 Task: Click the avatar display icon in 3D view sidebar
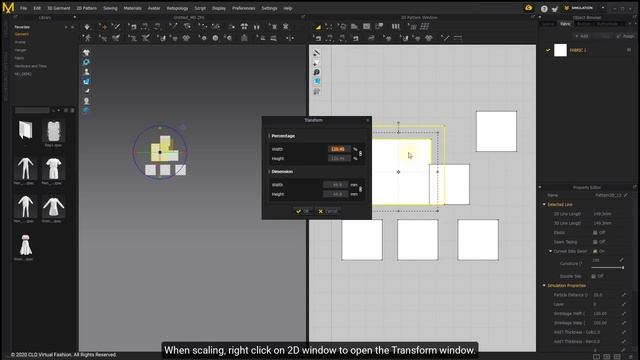click(86, 72)
